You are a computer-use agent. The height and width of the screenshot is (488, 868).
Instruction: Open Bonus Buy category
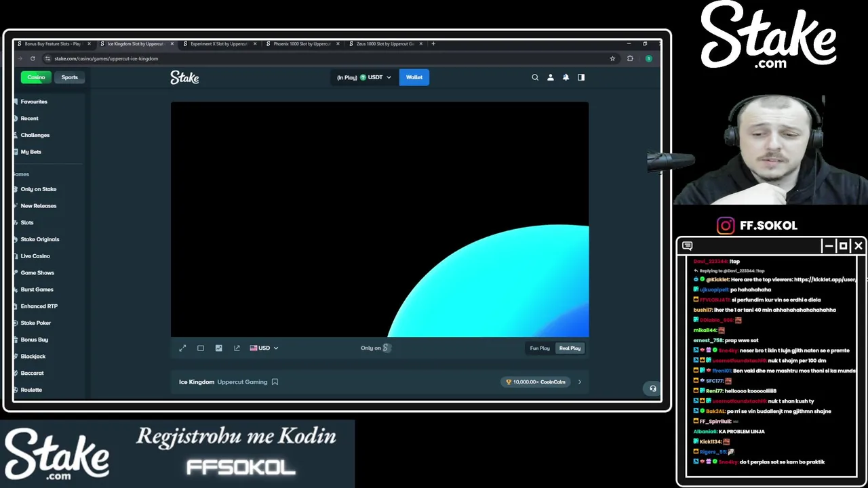[34, 340]
